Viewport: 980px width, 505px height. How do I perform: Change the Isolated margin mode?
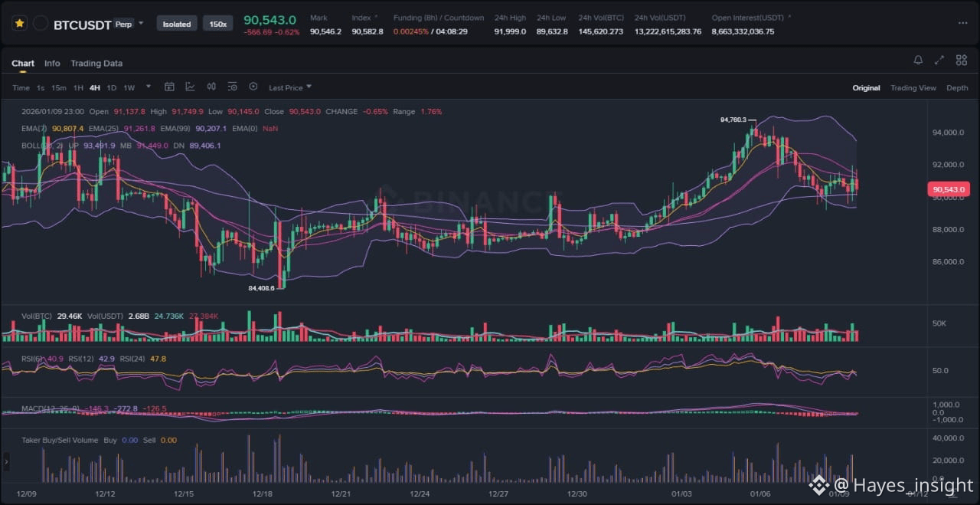point(177,24)
